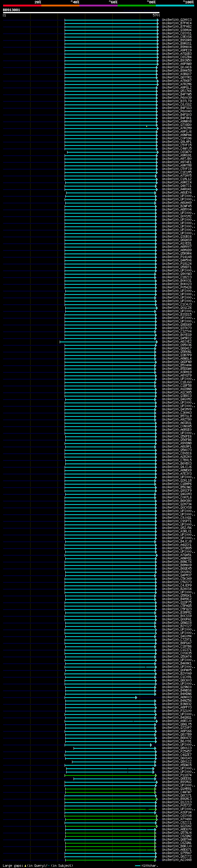Open the hit UniRef100_C9E0S6
197x868 pixels.
(177, 37)
